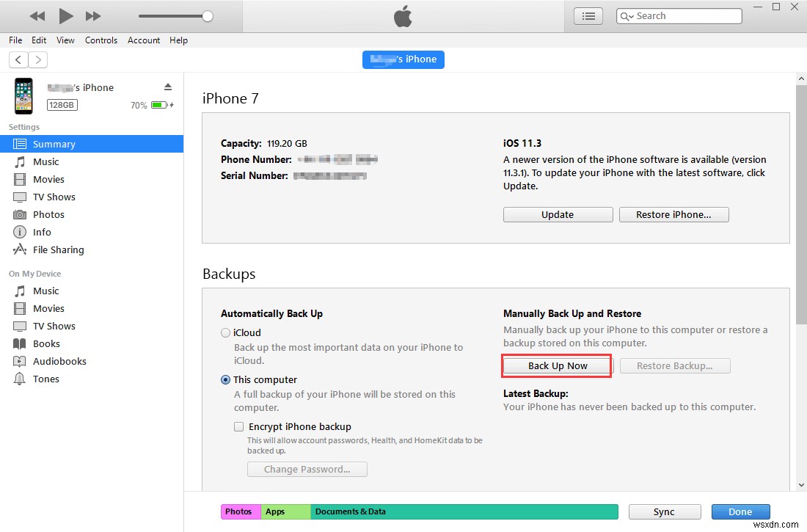Enable Encrypt iPhone backup

(x=238, y=426)
